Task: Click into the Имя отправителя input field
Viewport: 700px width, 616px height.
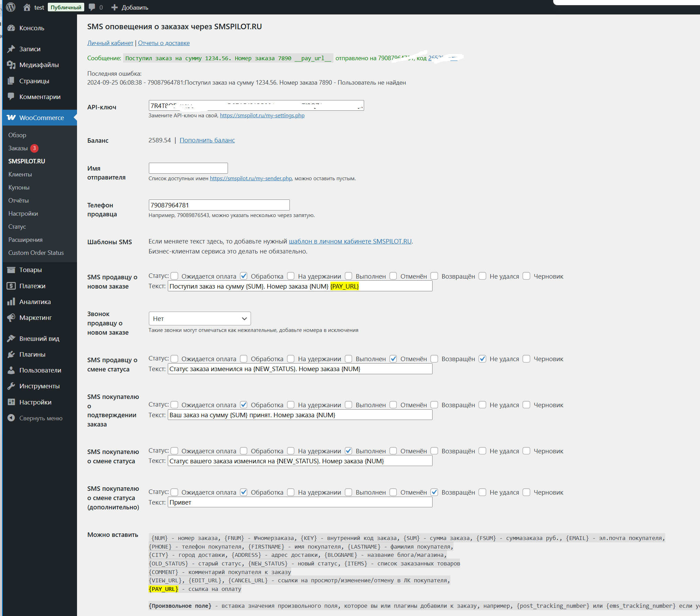Action: [x=188, y=168]
